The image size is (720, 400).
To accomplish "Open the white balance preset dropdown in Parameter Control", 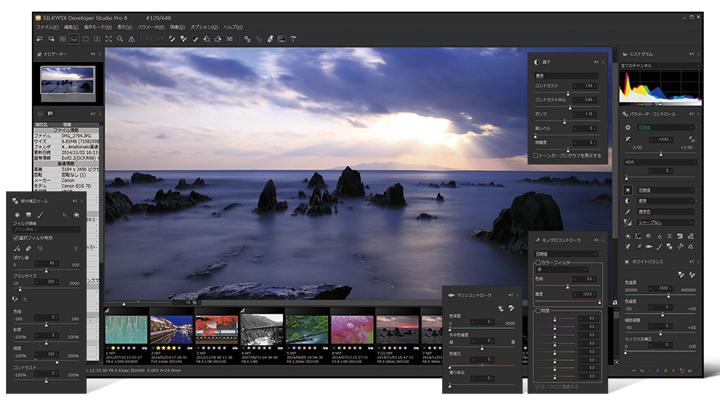I will (x=665, y=190).
